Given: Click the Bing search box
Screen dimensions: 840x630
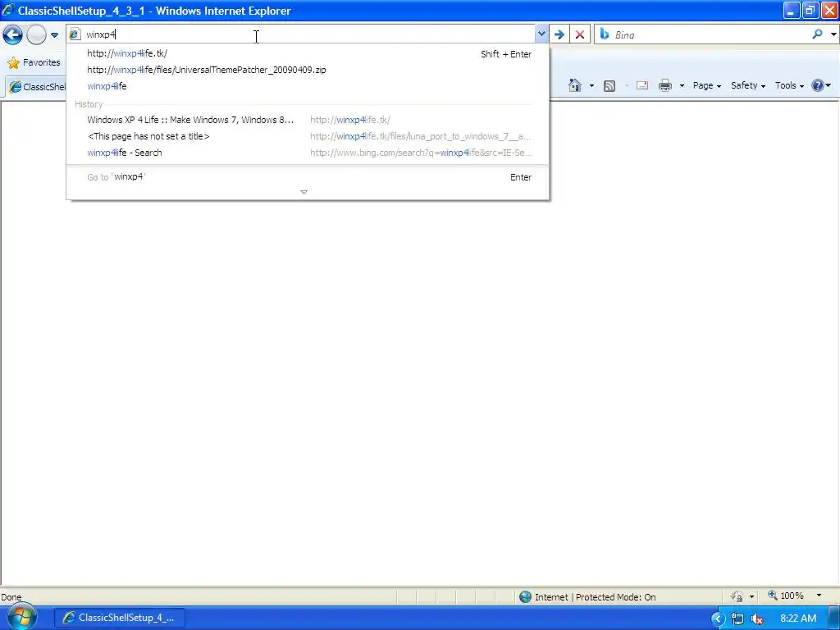Looking at the screenshot, I should (710, 34).
